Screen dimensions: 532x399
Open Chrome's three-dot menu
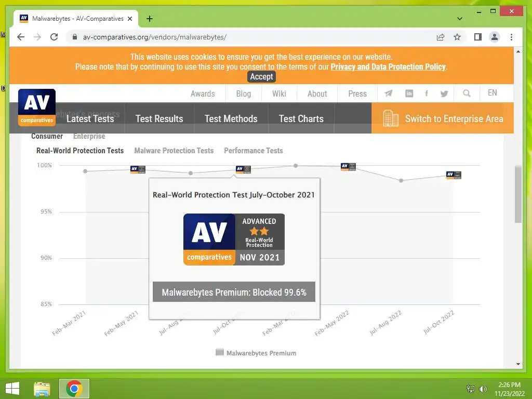[511, 37]
